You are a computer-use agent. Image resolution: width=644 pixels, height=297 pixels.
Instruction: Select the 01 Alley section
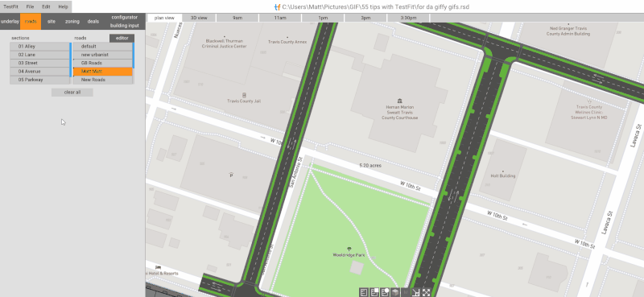coord(39,47)
